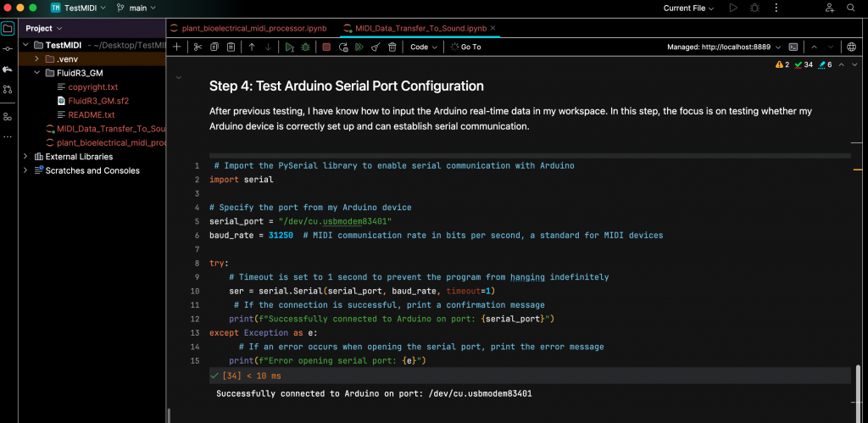This screenshot has height=423, width=868.
Task: Click the Run Cell and Select Below icon
Action: coord(290,47)
